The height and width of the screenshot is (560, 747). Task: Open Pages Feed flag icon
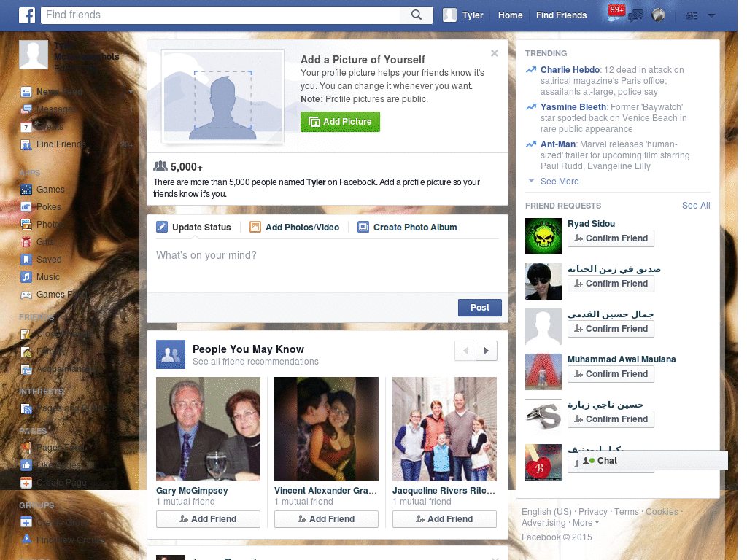tap(26, 448)
